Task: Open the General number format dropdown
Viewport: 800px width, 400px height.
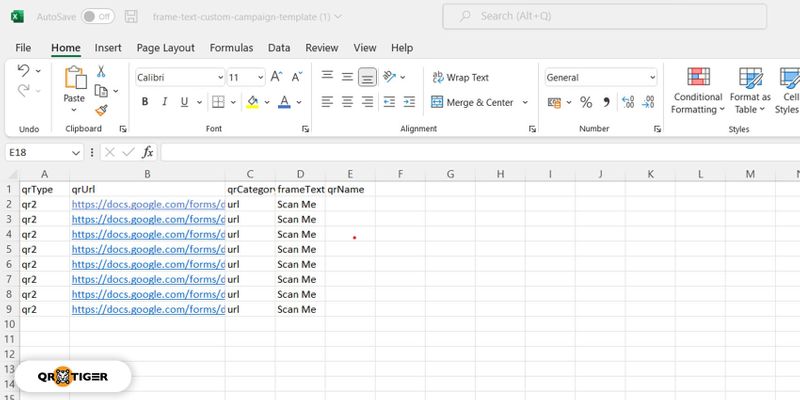Action: point(652,77)
